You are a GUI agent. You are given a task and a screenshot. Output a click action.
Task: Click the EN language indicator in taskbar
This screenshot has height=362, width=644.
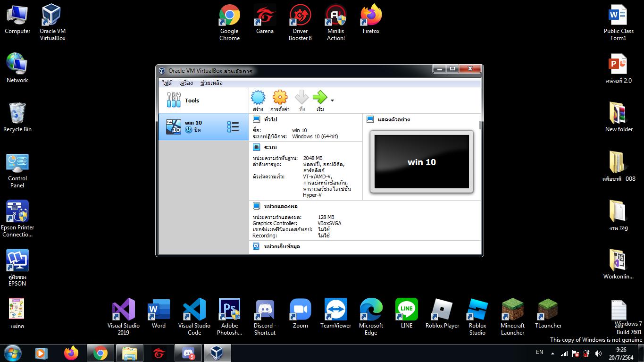click(539, 352)
